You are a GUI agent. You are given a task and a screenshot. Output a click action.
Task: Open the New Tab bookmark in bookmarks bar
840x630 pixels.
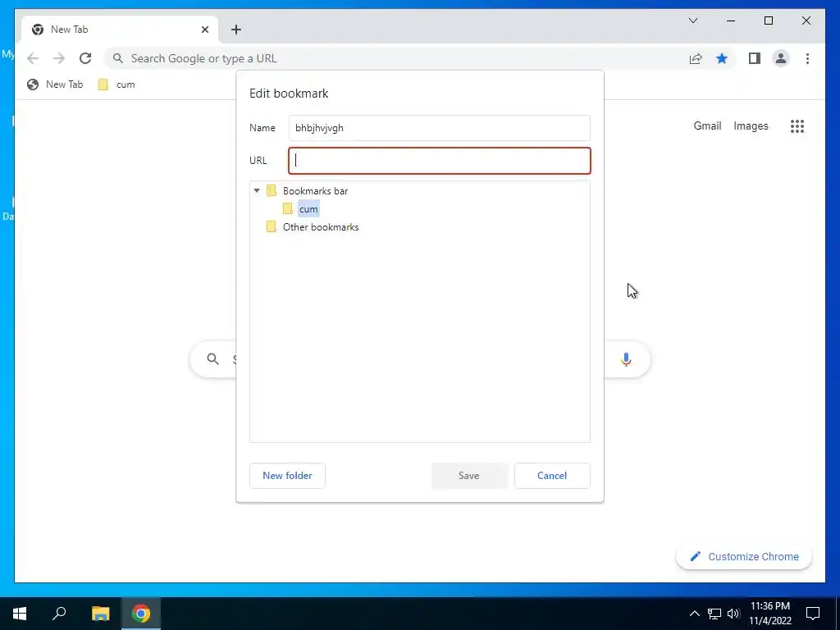point(55,84)
